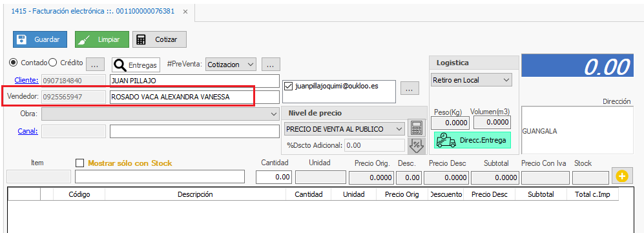The width and height of the screenshot is (644, 233).
Task: Click the Cotizar calculator button
Action: [x=160, y=39]
